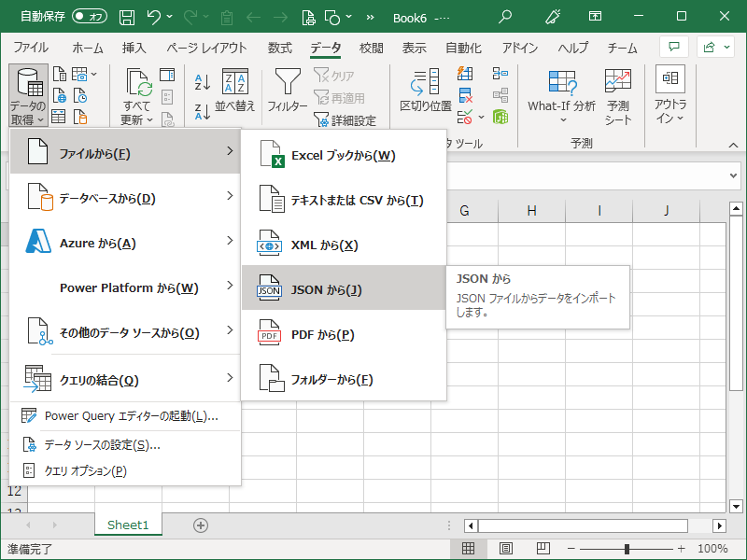Screen dimensions: 747x560
Task: Choose JSON から
Action: (x=344, y=287)
